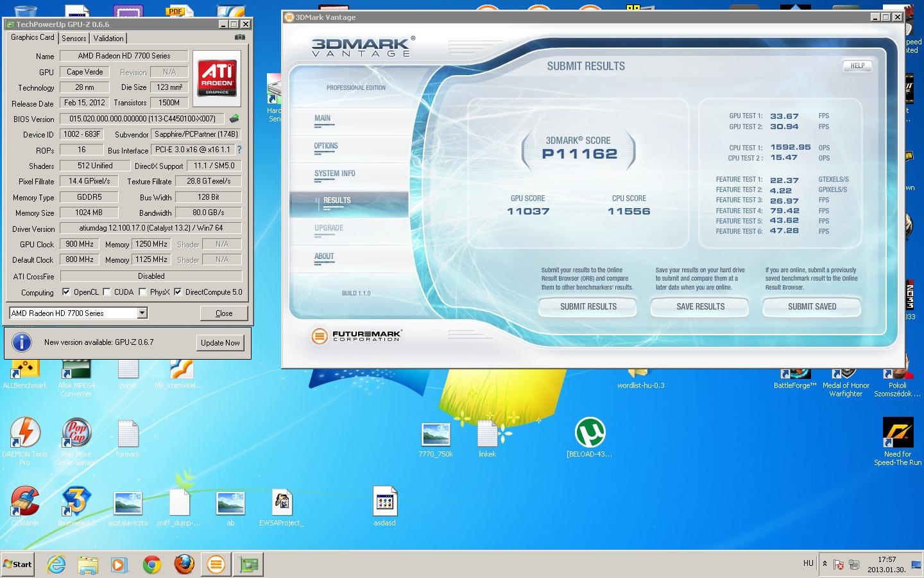Click the SUBMIT SAVED button
This screenshot has height=578, width=924.
point(812,307)
